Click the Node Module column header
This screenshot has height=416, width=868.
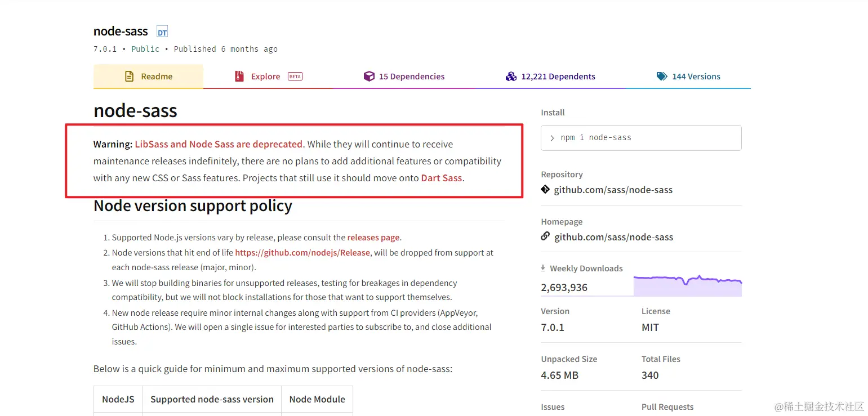click(x=317, y=399)
